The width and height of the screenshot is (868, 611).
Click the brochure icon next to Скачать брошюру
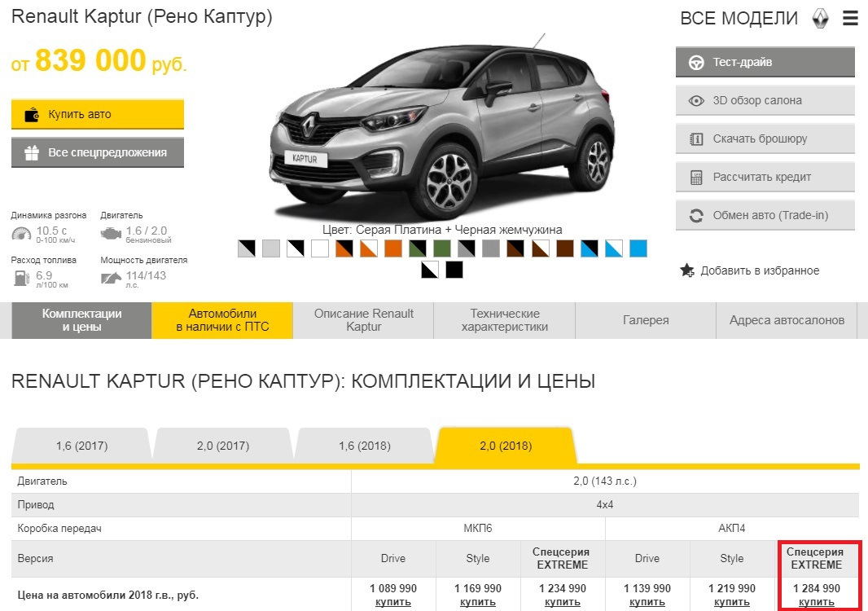click(696, 139)
